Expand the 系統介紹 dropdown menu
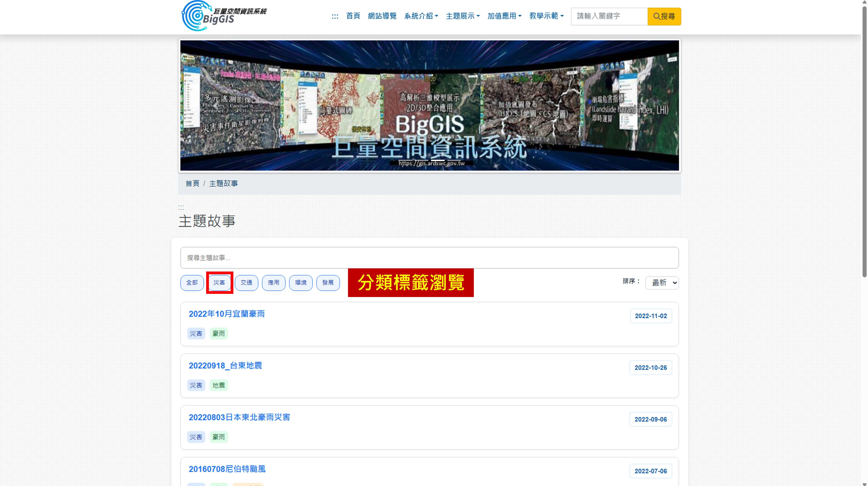868x486 pixels. coord(421,16)
